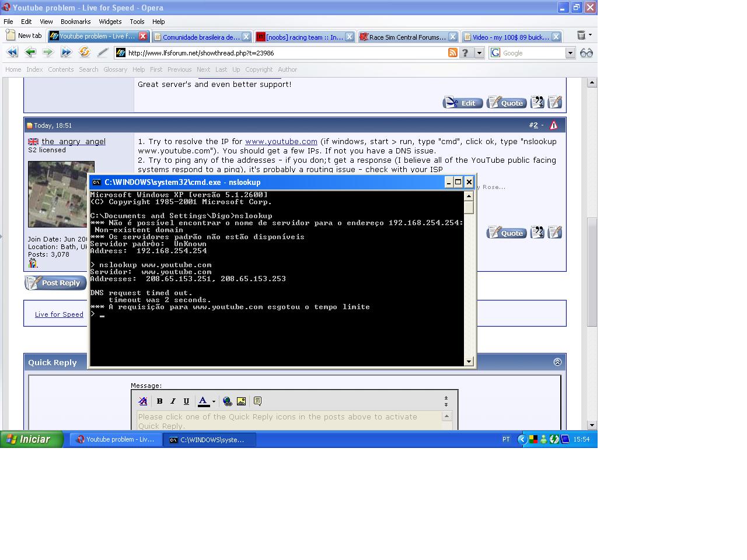747x560 pixels.
Task: Click the quick reply icon in the first post
Action: [x=555, y=103]
